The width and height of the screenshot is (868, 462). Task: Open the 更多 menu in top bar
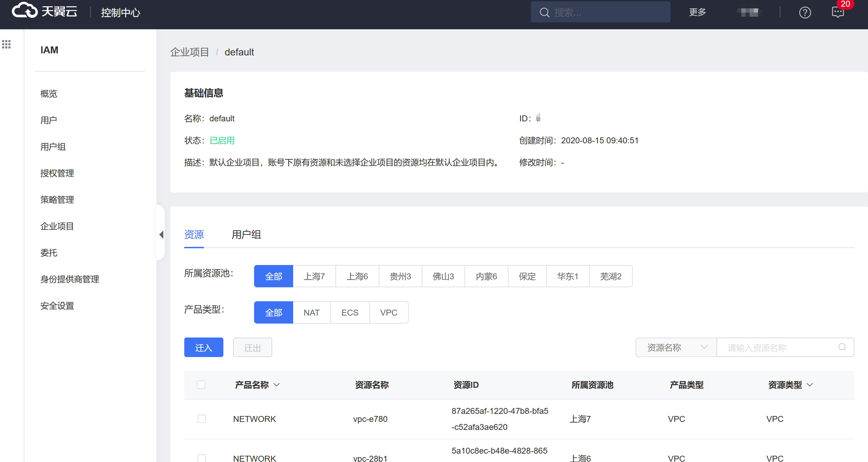pyautogui.click(x=697, y=12)
